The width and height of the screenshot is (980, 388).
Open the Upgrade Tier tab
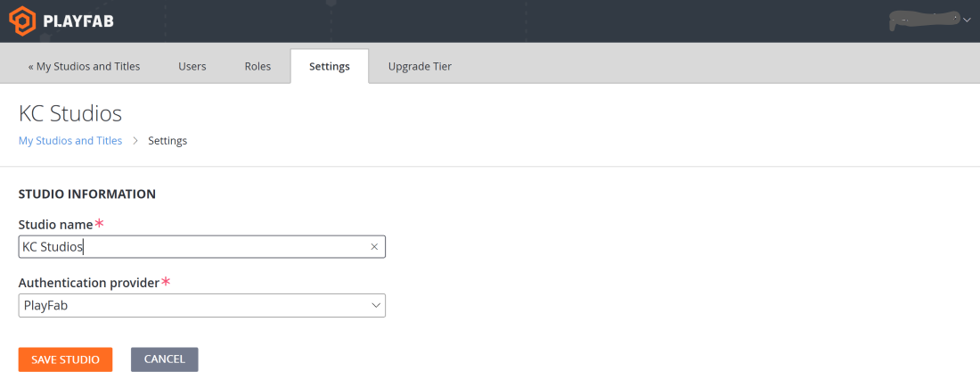tap(420, 66)
